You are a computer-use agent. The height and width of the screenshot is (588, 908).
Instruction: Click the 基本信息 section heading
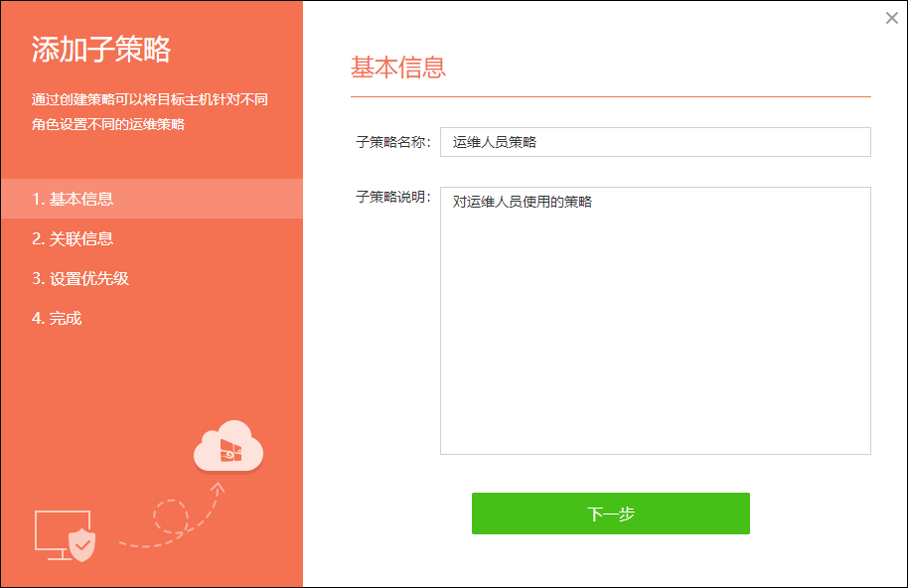coord(398,68)
